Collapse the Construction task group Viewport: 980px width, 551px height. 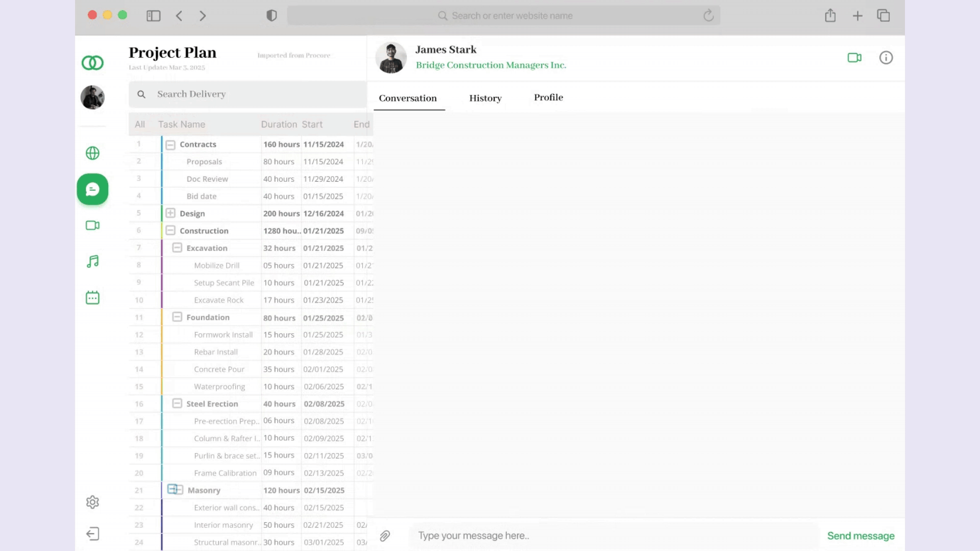point(170,230)
